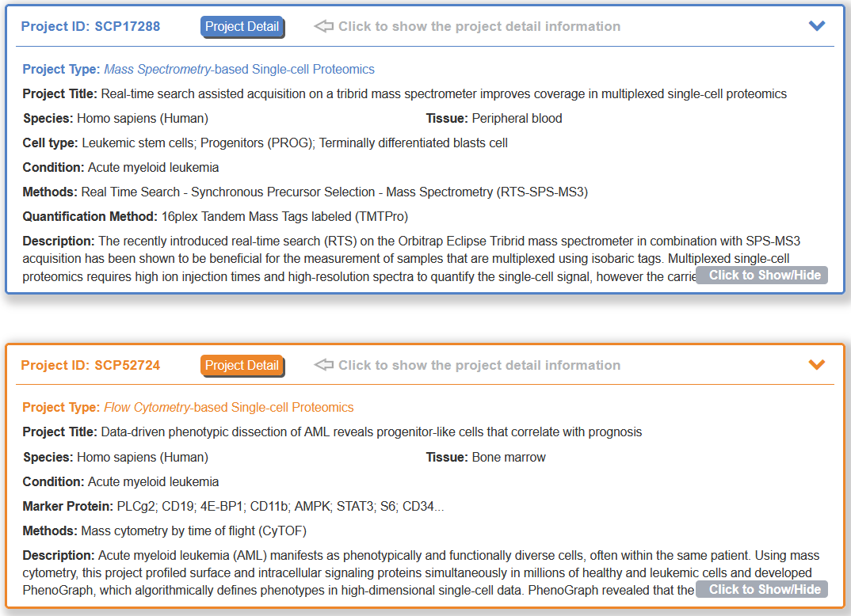Open the Project ID: SCP52724 link

tap(90, 366)
